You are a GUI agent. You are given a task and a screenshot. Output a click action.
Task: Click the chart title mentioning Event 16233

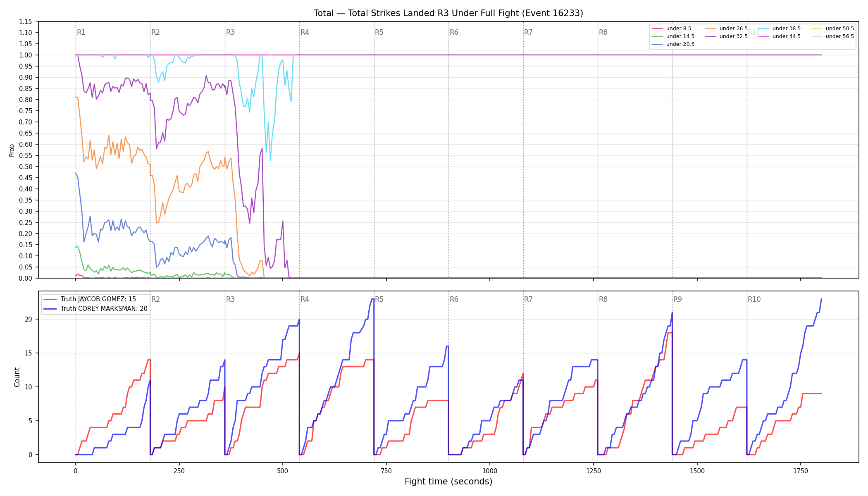coord(448,13)
